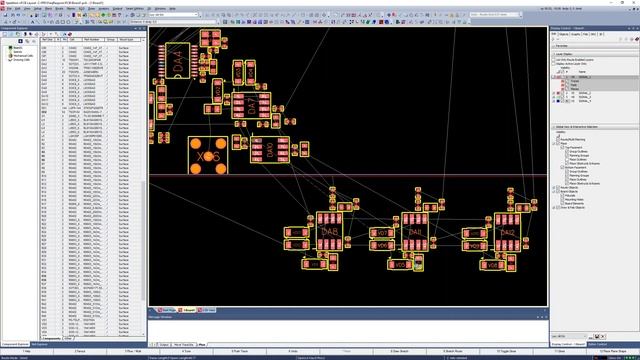The image size is (640, 360).
Task: Select Drawing Cells in component tree
Action: (x=21, y=60)
